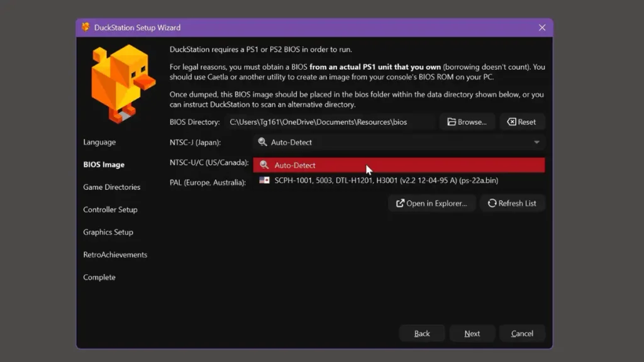Refresh the BIOS list

(x=512, y=203)
